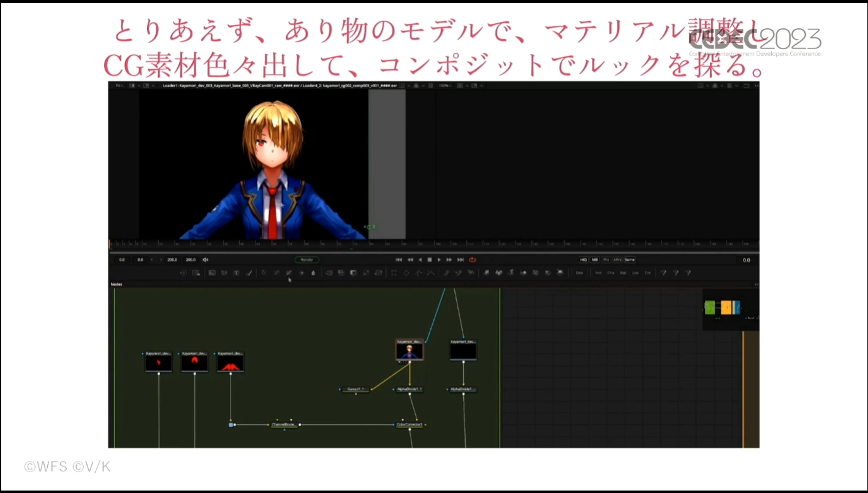Add a Text node from the toolbar
Viewport: 868px width, 493px height.
(x=237, y=273)
